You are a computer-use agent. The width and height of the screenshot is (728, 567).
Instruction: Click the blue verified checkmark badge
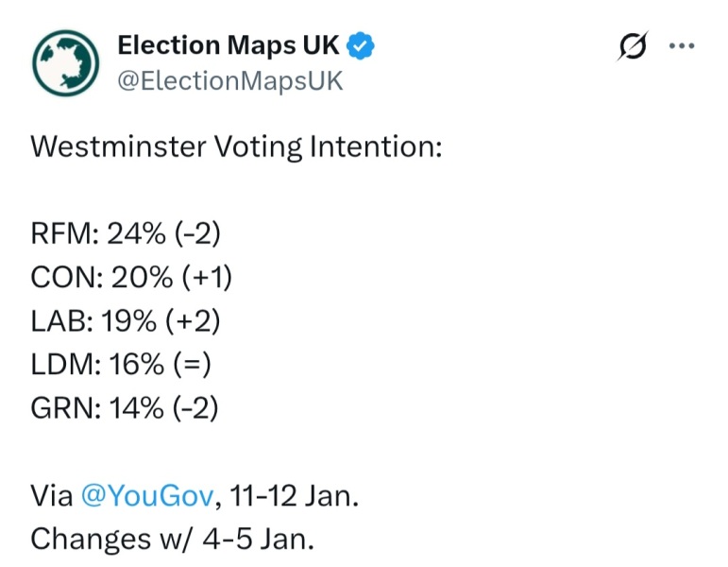[x=362, y=45]
